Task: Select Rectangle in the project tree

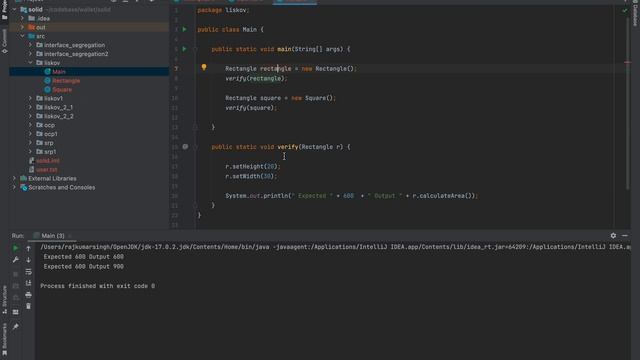Action: (66, 81)
